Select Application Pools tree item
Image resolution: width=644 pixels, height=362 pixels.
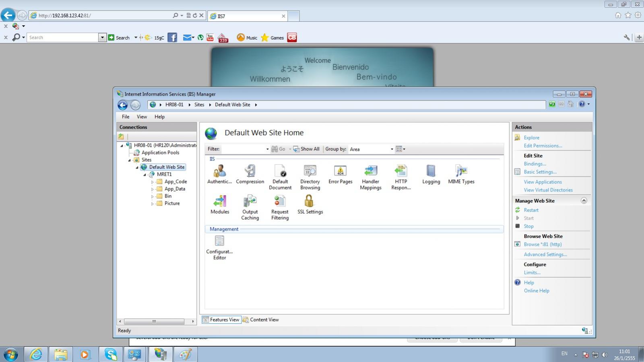coord(160,153)
